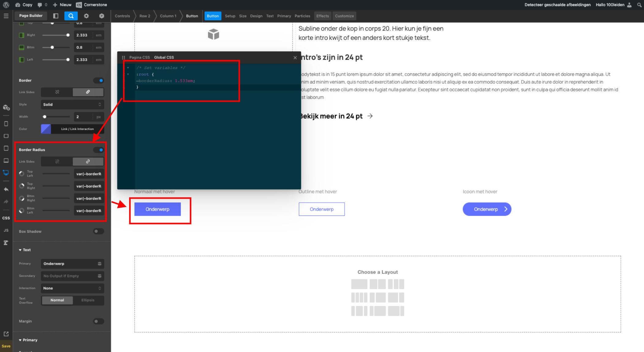This screenshot has height=352, width=644.
Task: Collapse the Text section
Action: (x=25, y=250)
